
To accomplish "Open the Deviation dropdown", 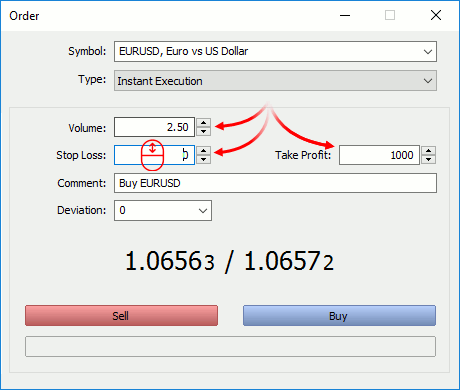I will point(203,211).
